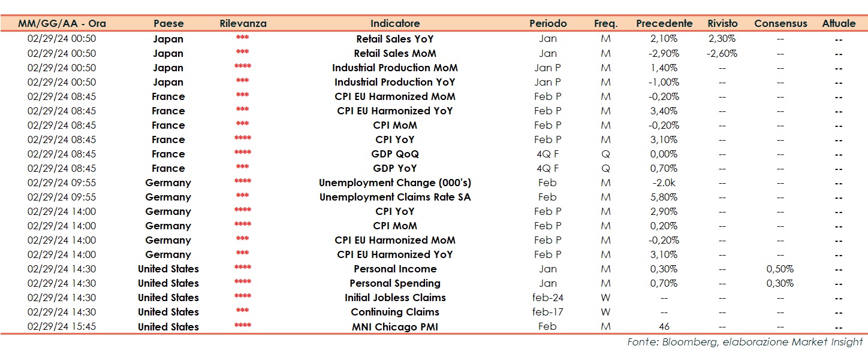Select the Attuale column header
The height and width of the screenshot is (349, 868).
click(x=839, y=24)
